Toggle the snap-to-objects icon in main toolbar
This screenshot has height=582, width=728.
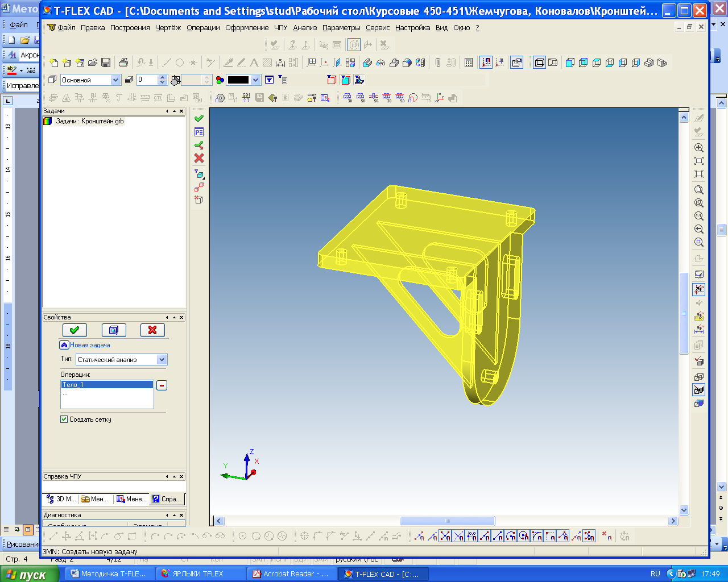[x=486, y=63]
